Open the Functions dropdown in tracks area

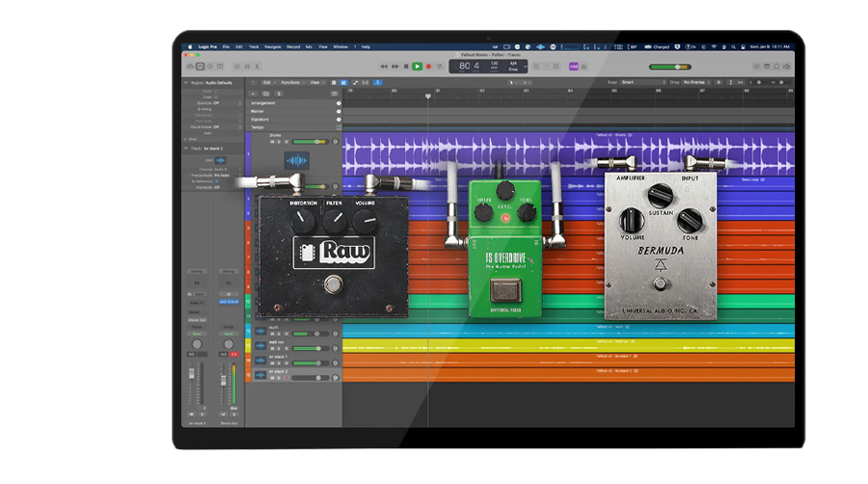coord(289,83)
